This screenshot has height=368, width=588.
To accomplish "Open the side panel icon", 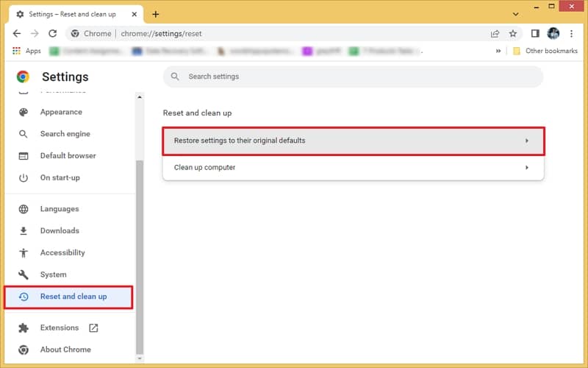I will (535, 33).
